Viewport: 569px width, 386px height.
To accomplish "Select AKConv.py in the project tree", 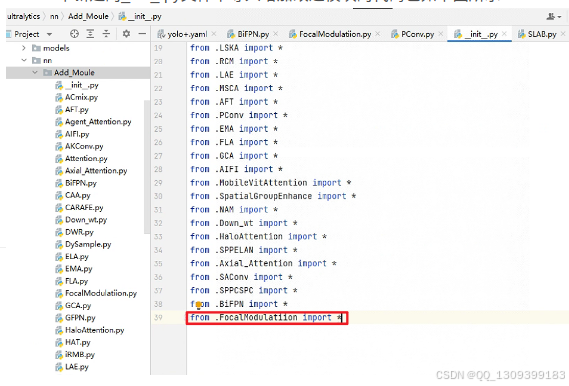I will [79, 147].
